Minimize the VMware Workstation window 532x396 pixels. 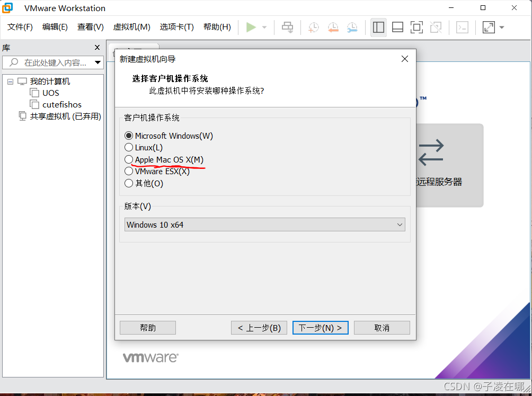coord(451,8)
